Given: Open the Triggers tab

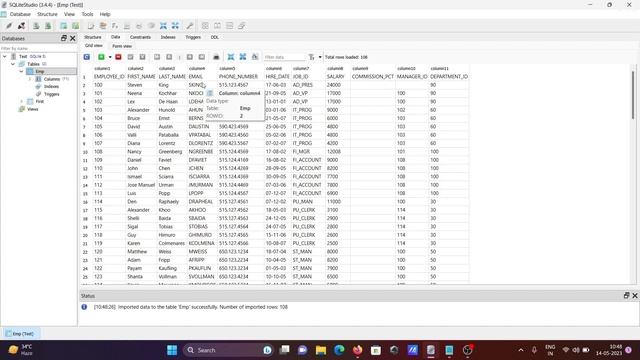Looking at the screenshot, I should coord(193,37).
